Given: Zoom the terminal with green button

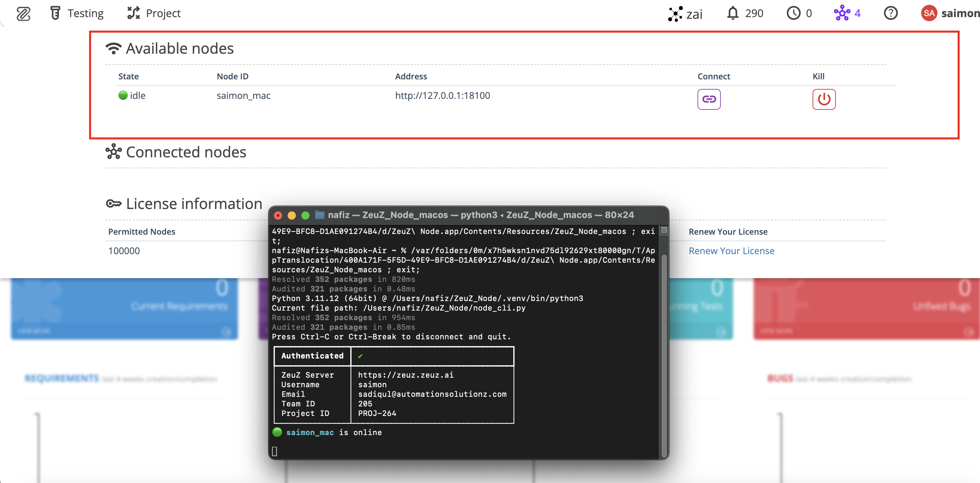Looking at the screenshot, I should click(305, 216).
